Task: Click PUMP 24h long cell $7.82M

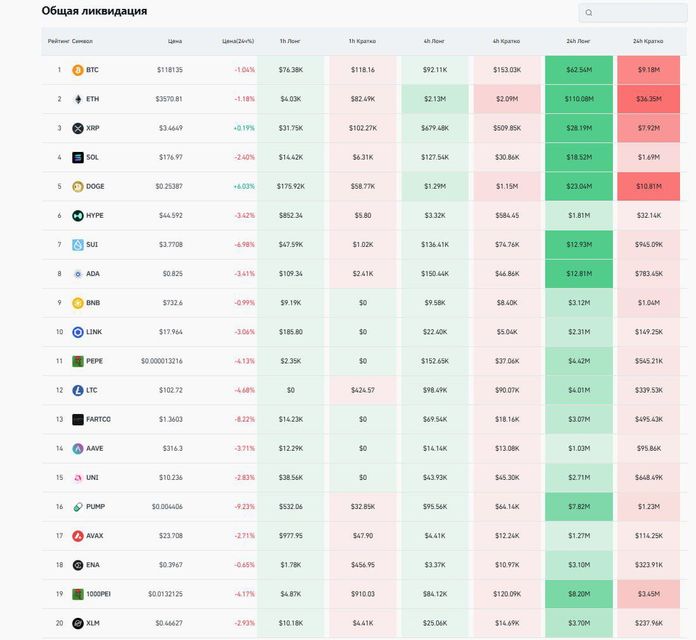Action: (579, 507)
